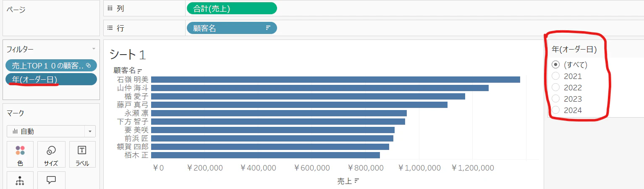
Task: Open the ラベル (Label) marks card
Action: (82, 154)
